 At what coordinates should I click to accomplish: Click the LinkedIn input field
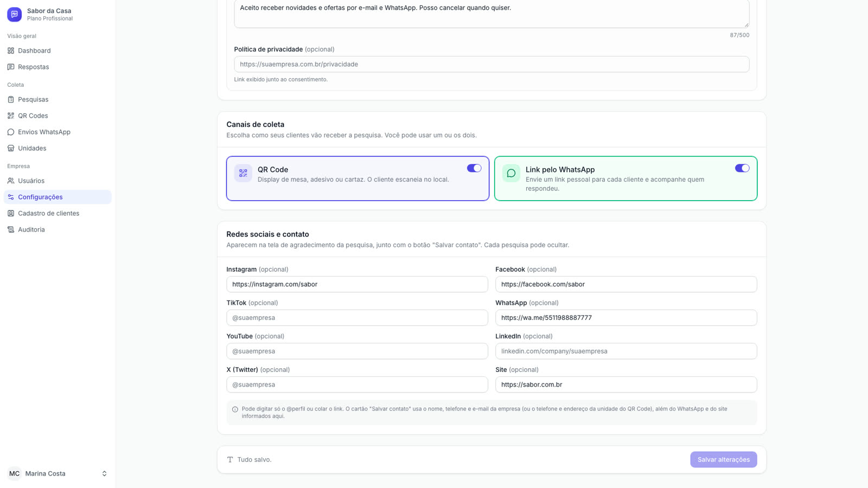pyautogui.click(x=626, y=351)
